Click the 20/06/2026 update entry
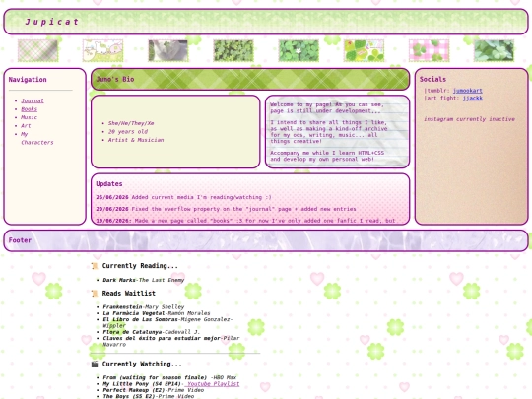This screenshot has width=532, height=399. 226,209
